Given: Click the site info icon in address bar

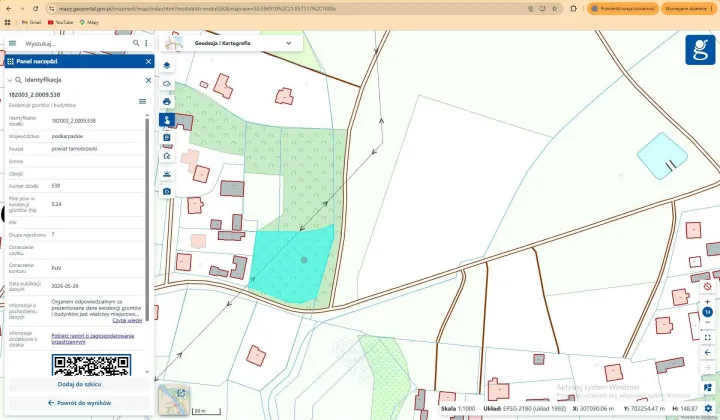Looking at the screenshot, I should pyautogui.click(x=51, y=8).
